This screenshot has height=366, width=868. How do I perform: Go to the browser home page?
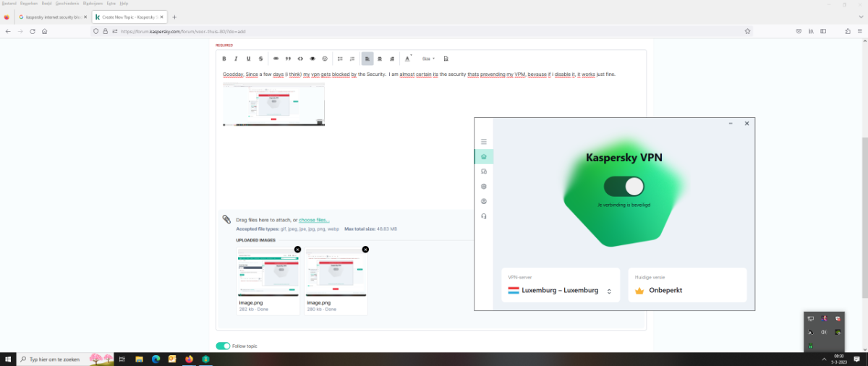point(45,31)
